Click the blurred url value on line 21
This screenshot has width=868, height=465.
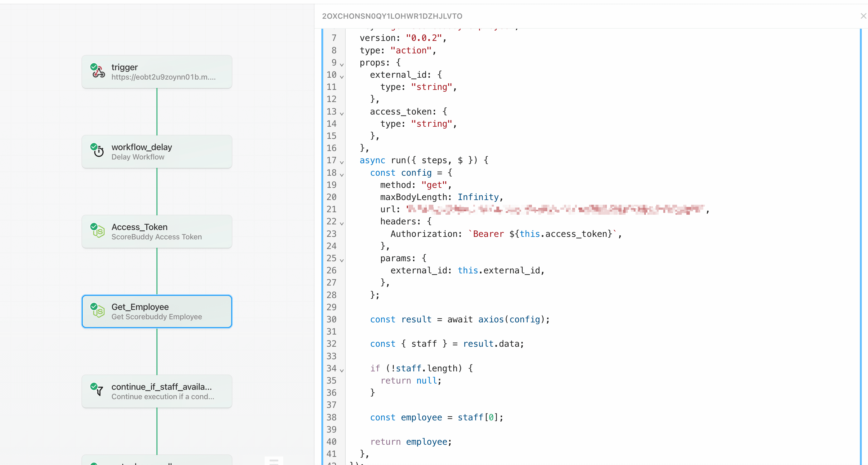pyautogui.click(x=555, y=209)
